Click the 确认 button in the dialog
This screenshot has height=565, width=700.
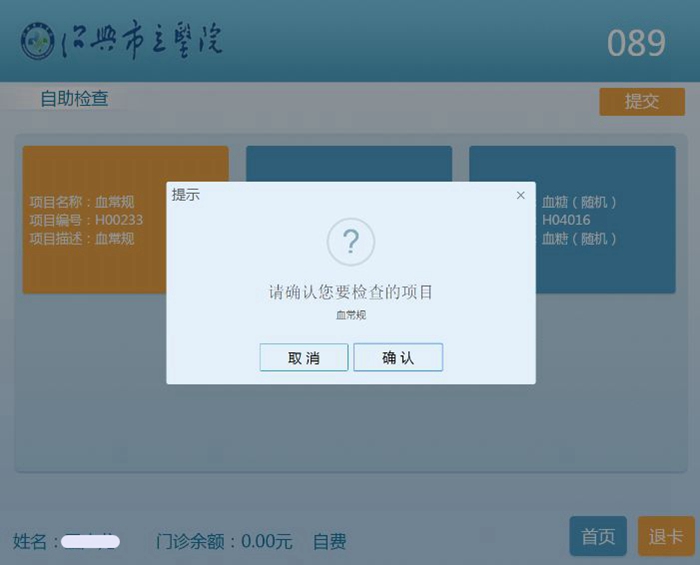[x=398, y=357]
